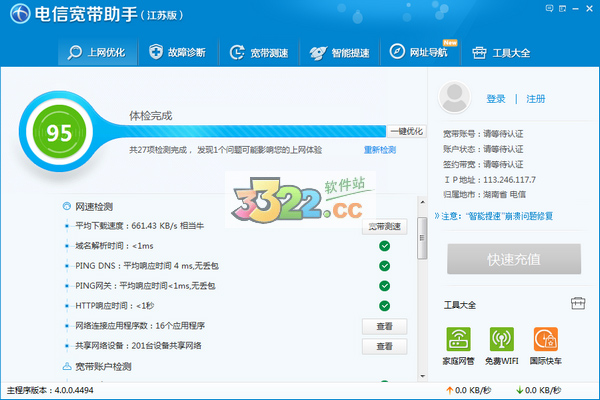600x400 pixels.
Task: Open the 网址导航 tab
Action: coord(420,52)
